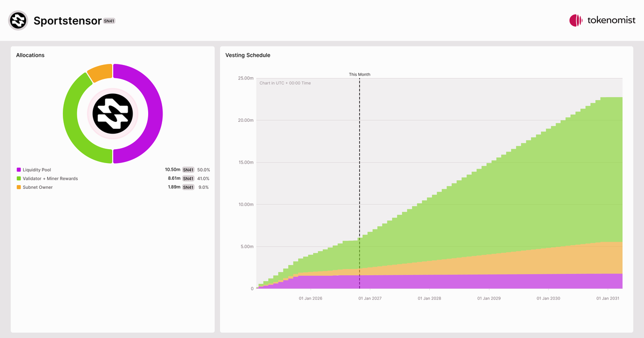The image size is (644, 338).
Task: Click the 15.00m y-axis label
Action: click(245, 163)
